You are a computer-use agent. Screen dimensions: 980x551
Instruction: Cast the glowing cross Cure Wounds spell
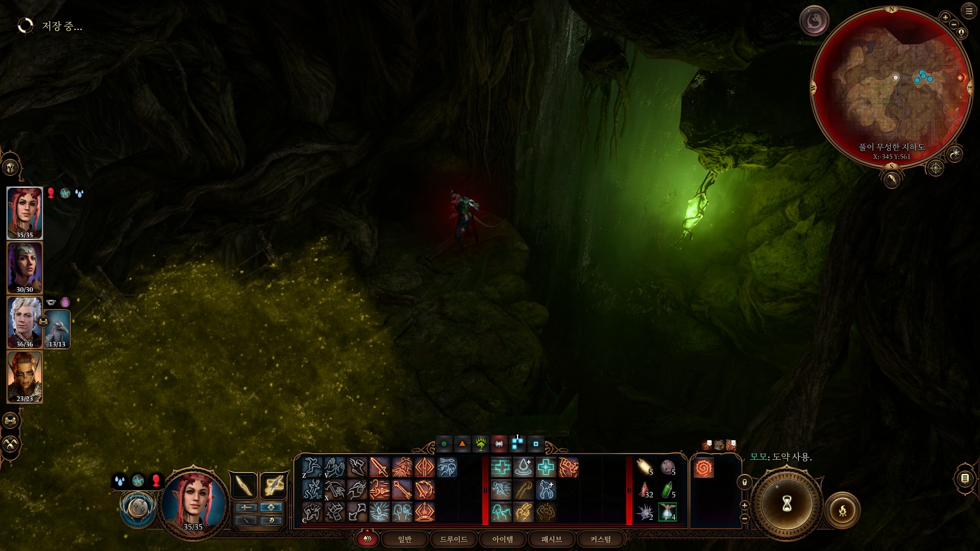point(546,467)
